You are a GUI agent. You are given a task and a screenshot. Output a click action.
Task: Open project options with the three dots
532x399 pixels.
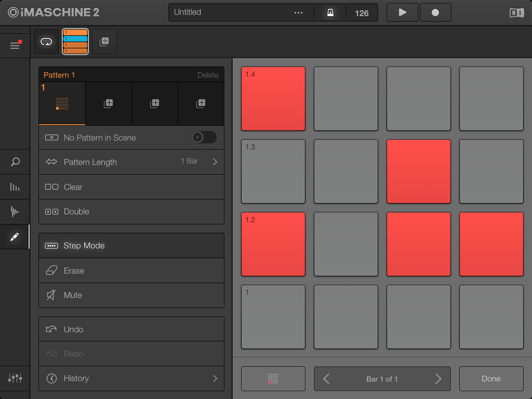(298, 12)
